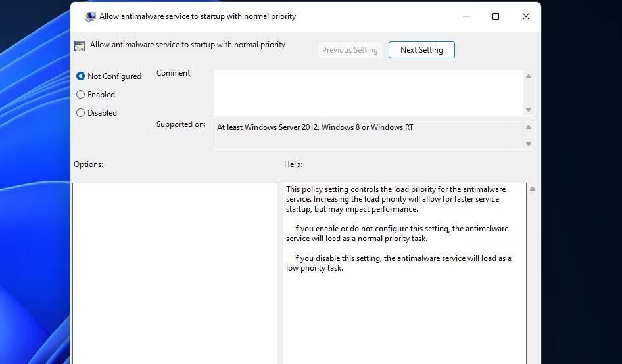This screenshot has height=364, width=622.
Task: Select the Not Configured radio button
Action: (x=80, y=76)
